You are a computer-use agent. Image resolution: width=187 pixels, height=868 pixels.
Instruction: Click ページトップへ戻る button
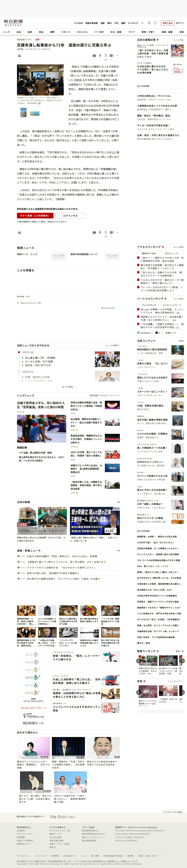point(173,812)
